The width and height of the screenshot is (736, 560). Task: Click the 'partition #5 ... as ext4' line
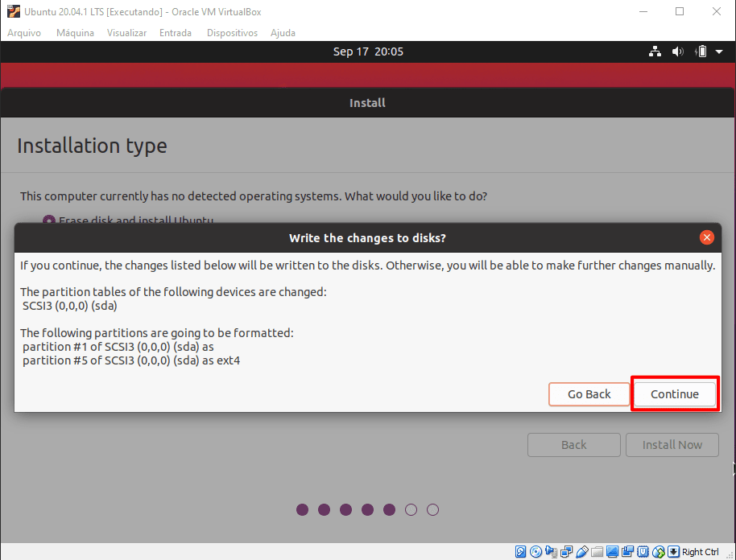pyautogui.click(x=131, y=360)
